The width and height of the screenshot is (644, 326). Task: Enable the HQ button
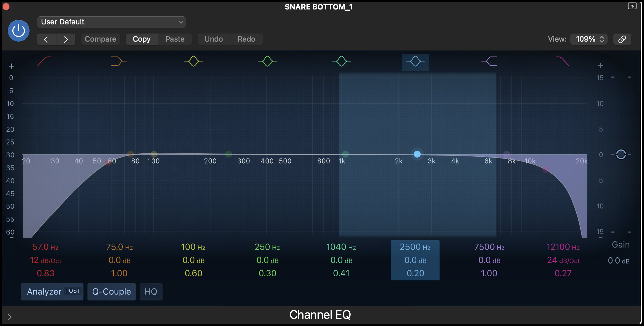(x=151, y=292)
